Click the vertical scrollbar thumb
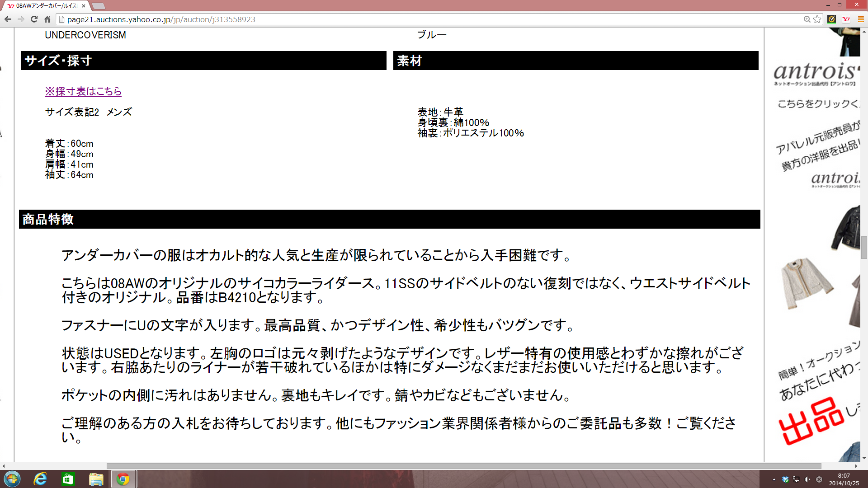Screen dimensions: 868x488 pyautogui.click(x=864, y=248)
